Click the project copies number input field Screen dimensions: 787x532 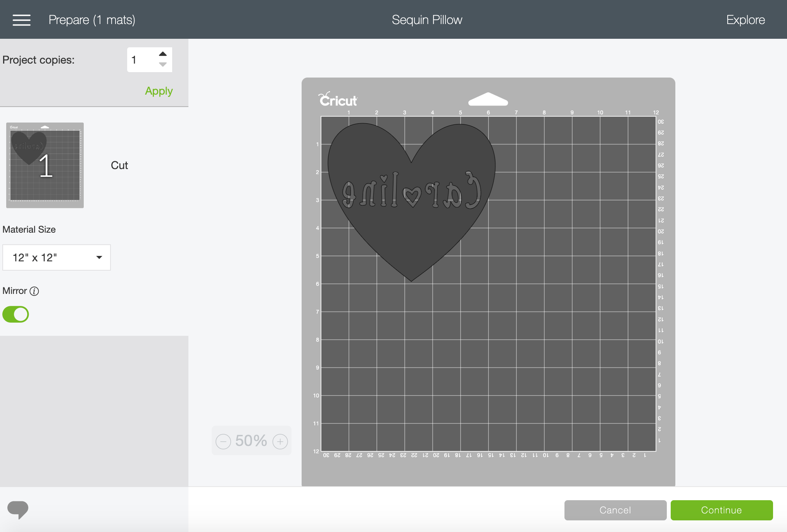(x=141, y=59)
